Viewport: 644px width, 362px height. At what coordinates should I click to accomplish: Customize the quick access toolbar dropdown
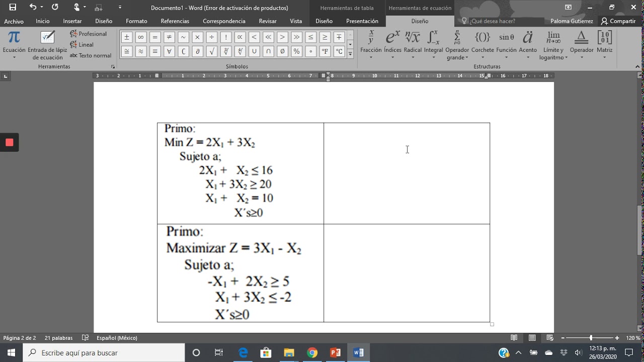120,7
